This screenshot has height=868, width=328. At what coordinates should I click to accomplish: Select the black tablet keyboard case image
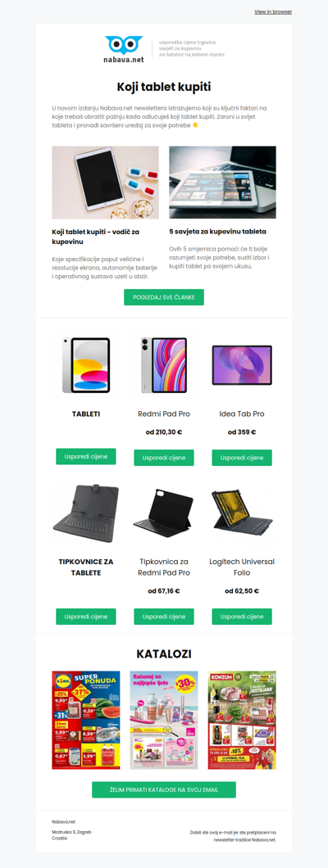pyautogui.click(x=86, y=513)
